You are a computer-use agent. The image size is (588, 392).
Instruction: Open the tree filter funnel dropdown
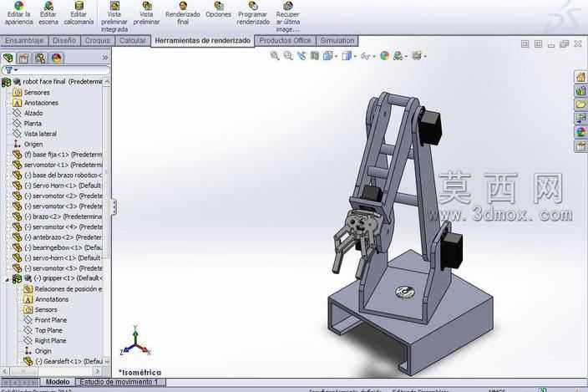pos(11,70)
